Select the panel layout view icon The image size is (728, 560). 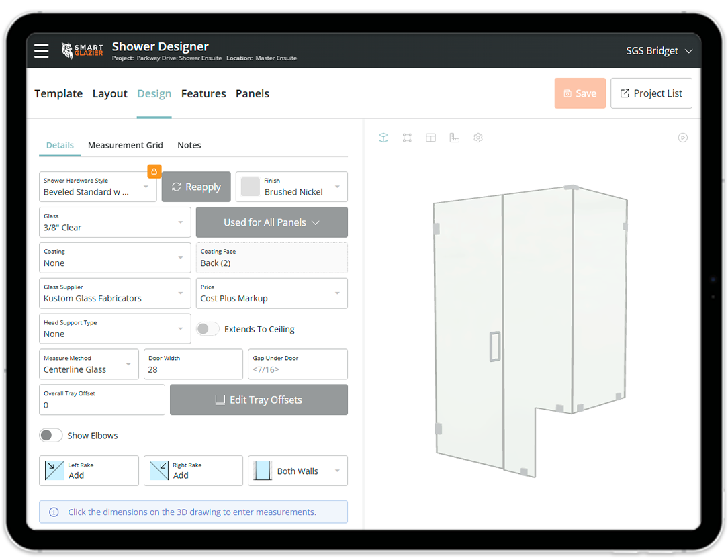(431, 138)
